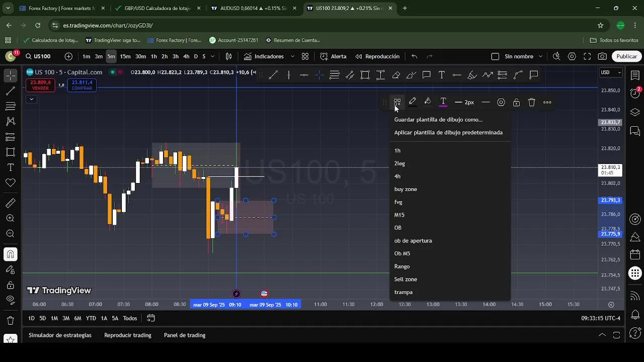The image size is (644, 362).
Task: Click the left sidebar trash remove objects icon
Action: 10,320
